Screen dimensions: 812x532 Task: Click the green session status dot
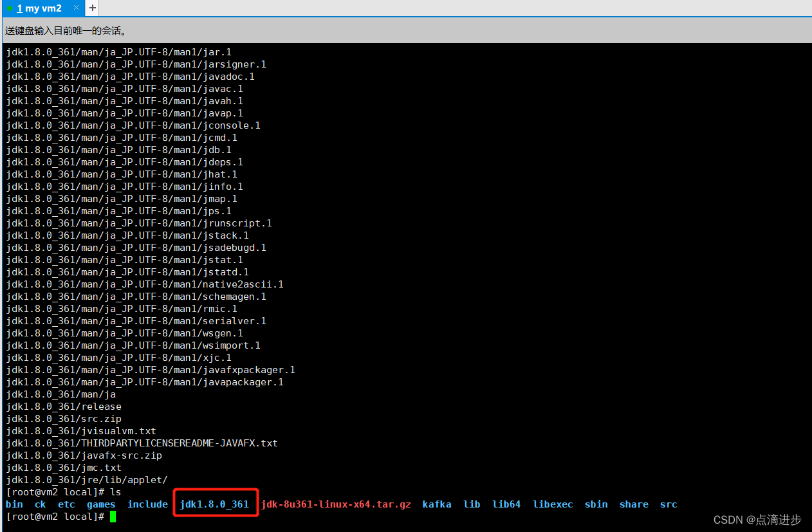coord(8,8)
